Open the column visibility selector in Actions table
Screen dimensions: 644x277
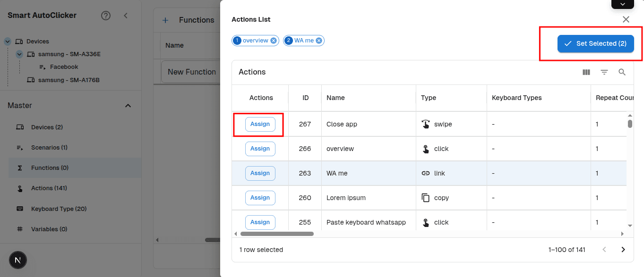pos(586,72)
